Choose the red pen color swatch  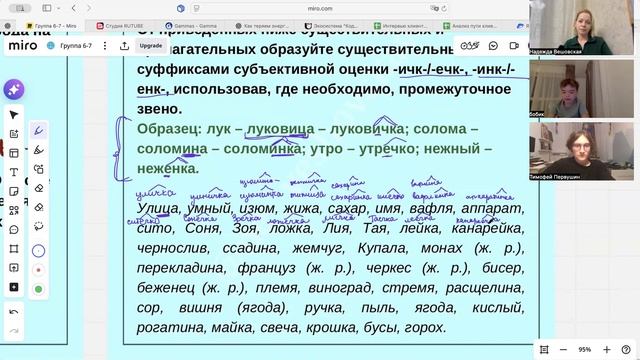pyautogui.click(x=38, y=270)
